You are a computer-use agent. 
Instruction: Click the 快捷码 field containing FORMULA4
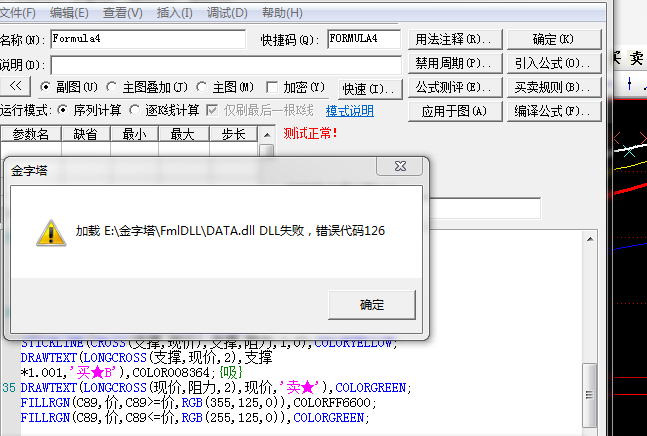pos(364,39)
